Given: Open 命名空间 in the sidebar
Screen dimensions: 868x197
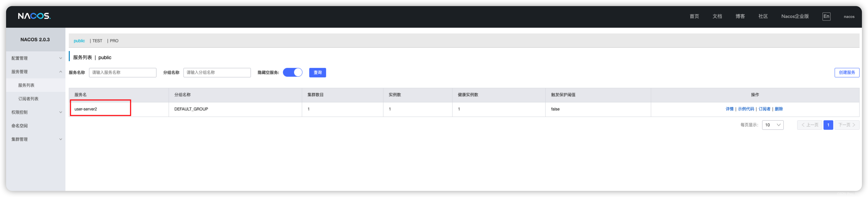Looking at the screenshot, I should click(36, 126).
